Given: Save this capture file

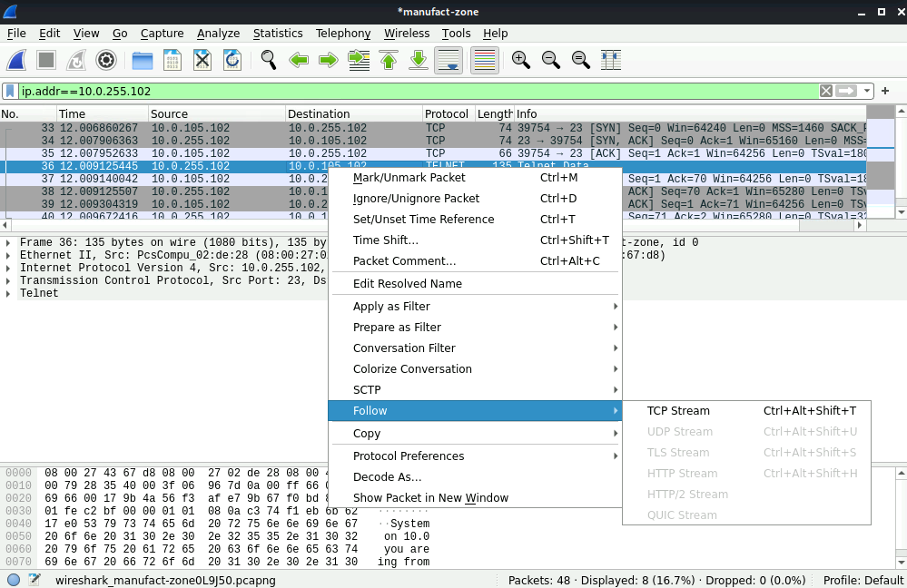Looking at the screenshot, I should tap(173, 60).
